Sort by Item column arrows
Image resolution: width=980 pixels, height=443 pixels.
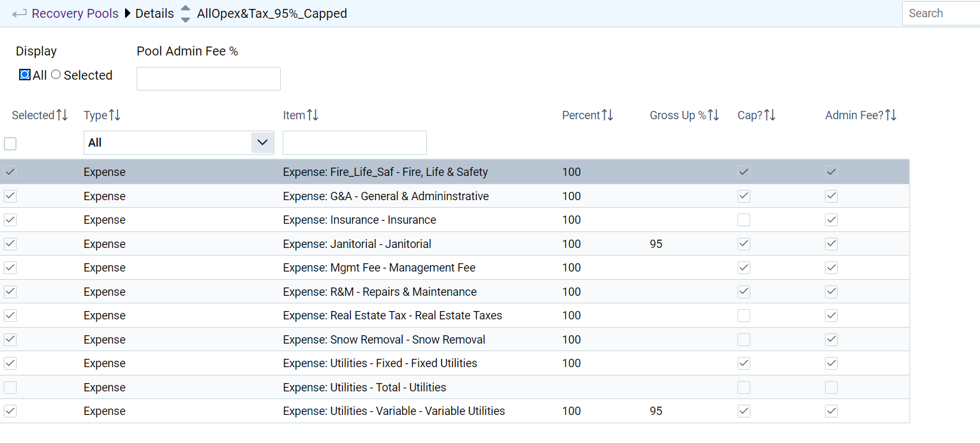[313, 115]
